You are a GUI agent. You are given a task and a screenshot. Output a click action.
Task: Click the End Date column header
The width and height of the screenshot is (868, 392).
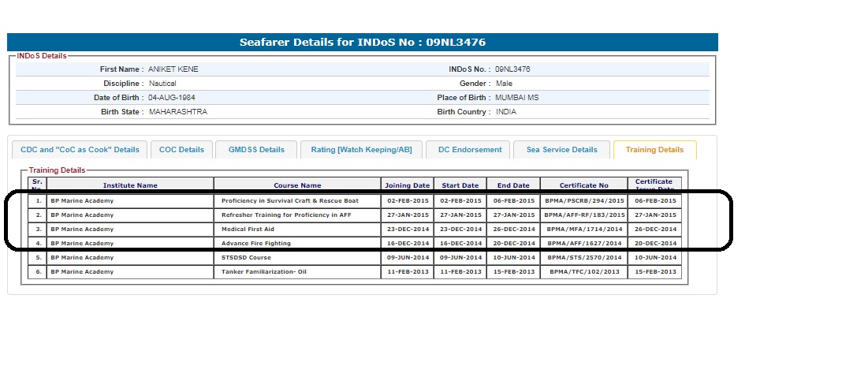click(512, 185)
